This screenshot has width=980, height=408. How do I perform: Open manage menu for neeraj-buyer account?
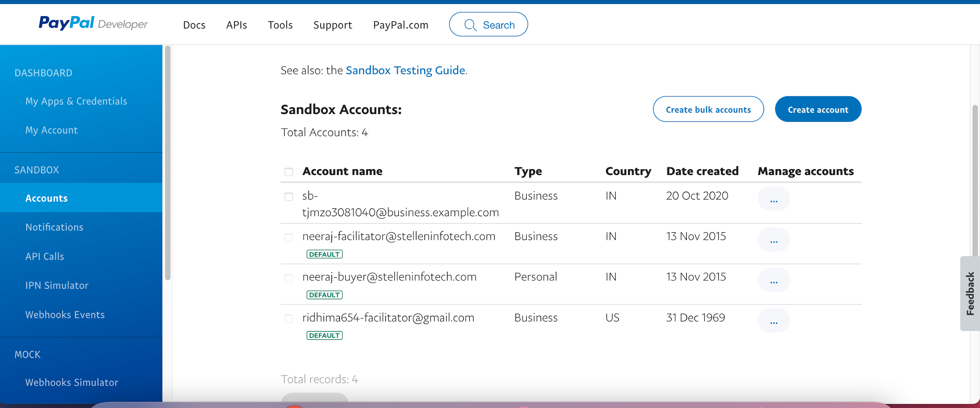coord(773,280)
